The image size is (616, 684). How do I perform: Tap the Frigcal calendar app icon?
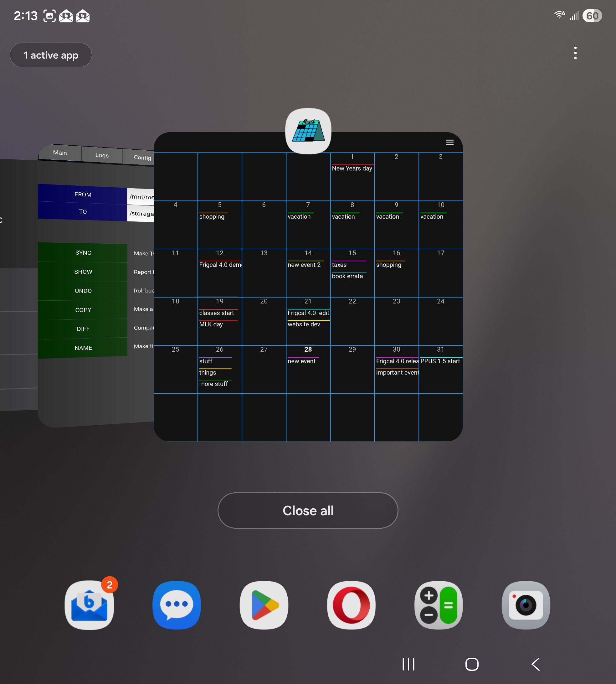tap(308, 131)
